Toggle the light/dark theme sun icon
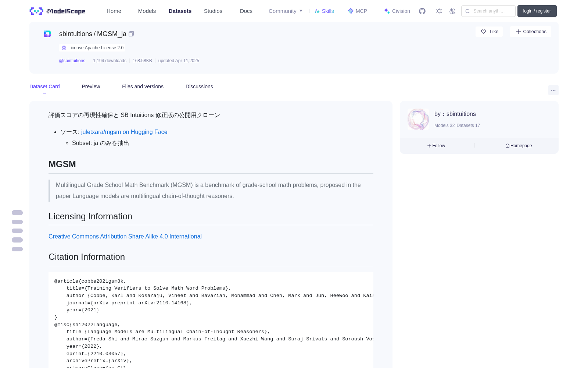The width and height of the screenshot is (588, 368). point(439,11)
